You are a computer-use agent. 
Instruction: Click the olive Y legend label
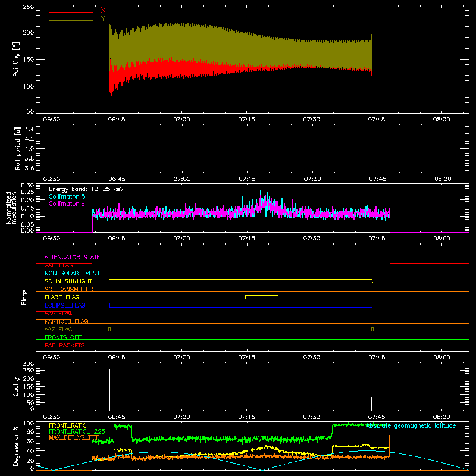[103, 18]
